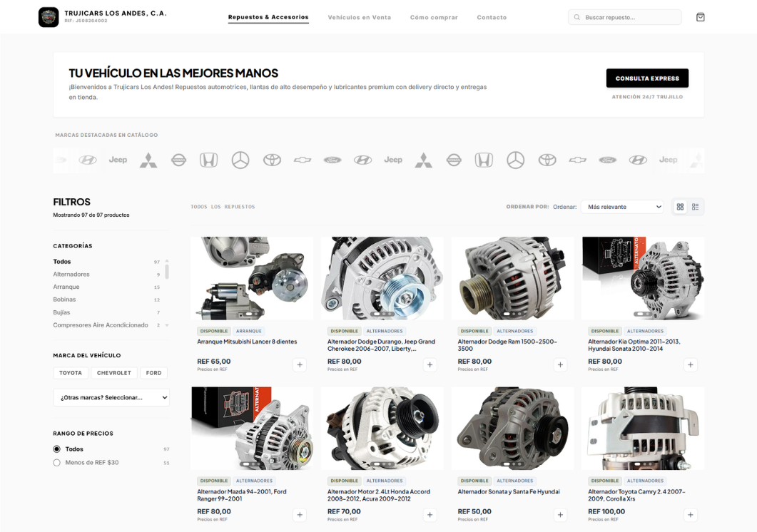This screenshot has width=757, height=532.
Task: Click the Hyundai logo right of first Ford
Action: point(362,160)
